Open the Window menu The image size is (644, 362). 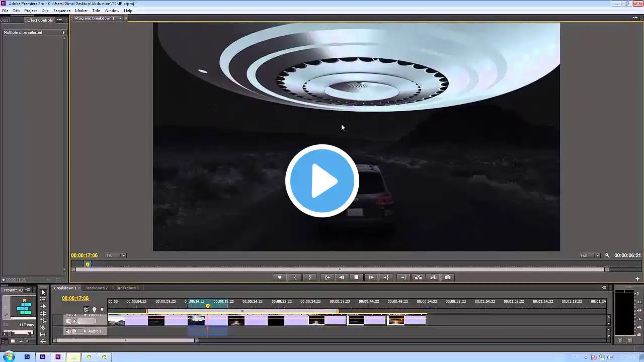coord(112,11)
